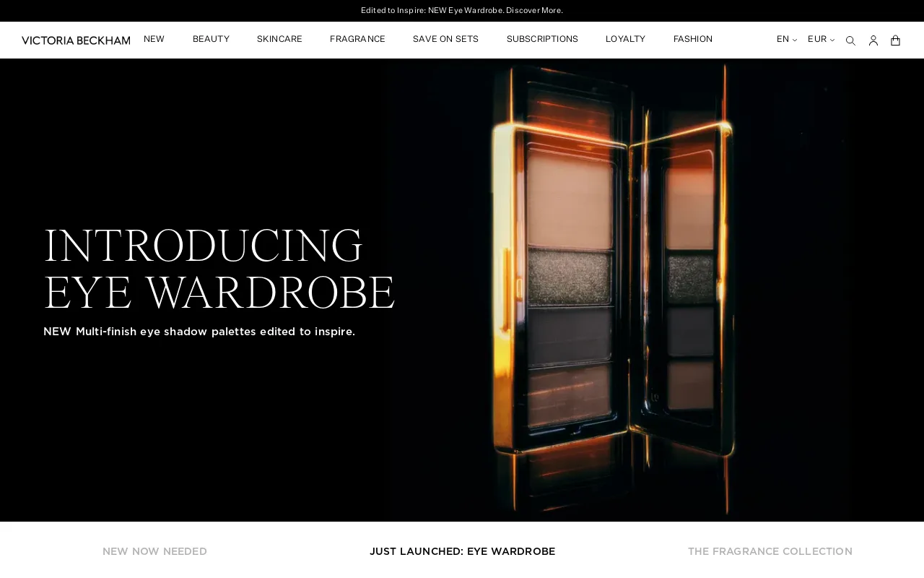This screenshot has width=924, height=578.
Task: Open the SKINCARE menu
Action: 279,40
